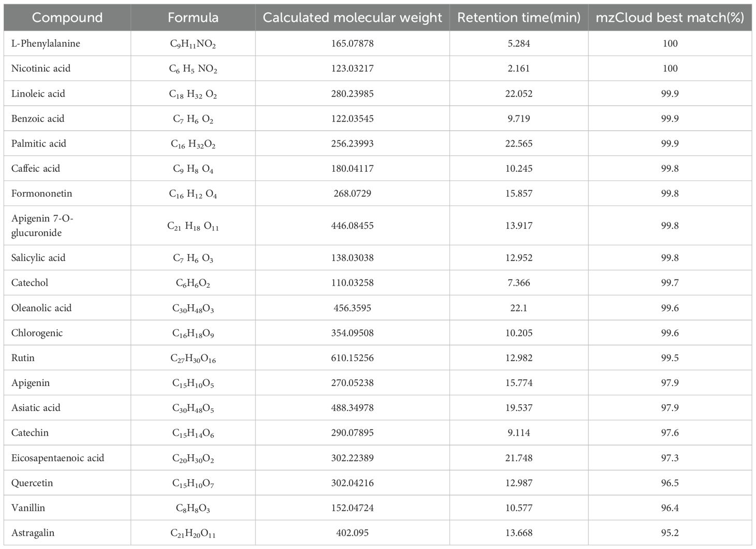
Task: Click the Linoleic acid formula C18H32O2
Action: [193, 94]
